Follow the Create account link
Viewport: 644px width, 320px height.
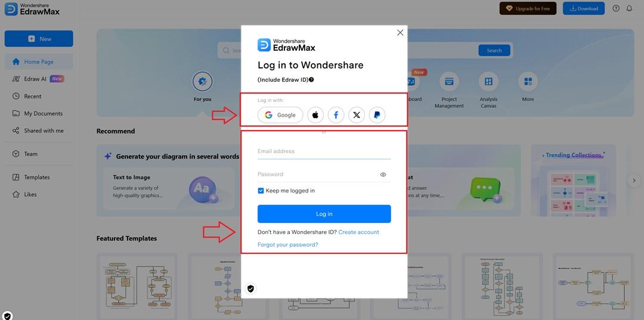click(358, 232)
